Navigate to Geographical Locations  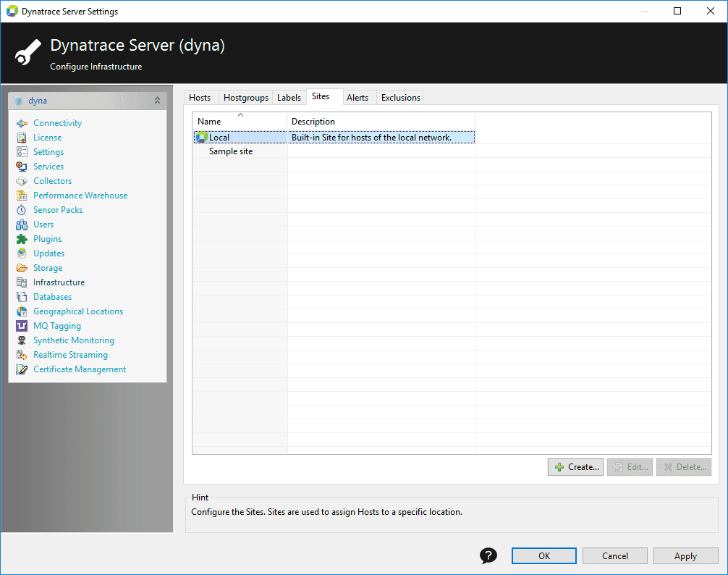point(78,311)
